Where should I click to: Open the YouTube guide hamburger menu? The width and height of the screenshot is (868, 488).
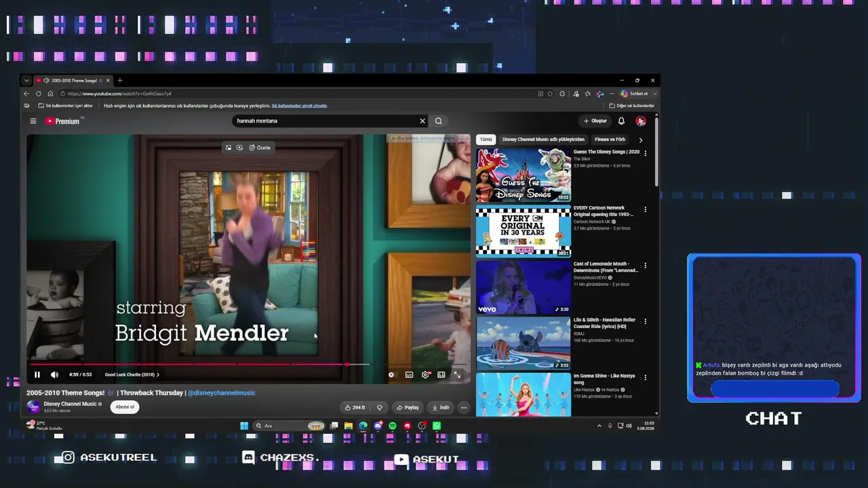(x=33, y=121)
